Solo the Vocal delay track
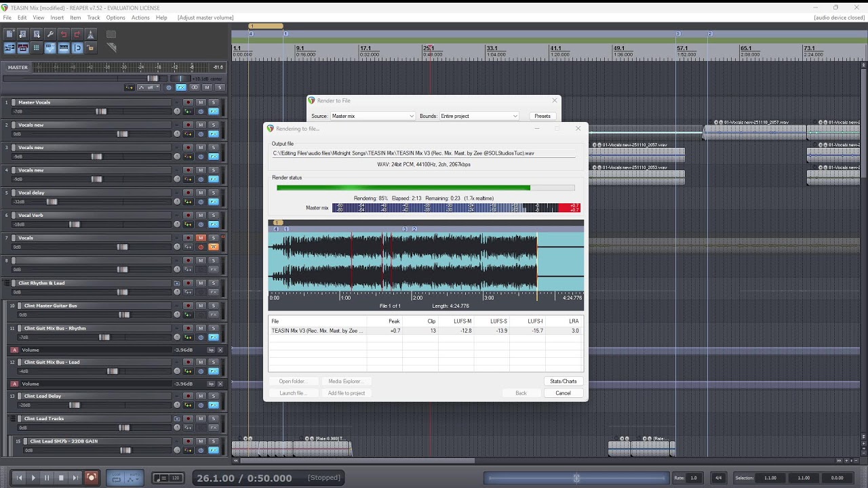This screenshot has width=868, height=488. [x=213, y=192]
